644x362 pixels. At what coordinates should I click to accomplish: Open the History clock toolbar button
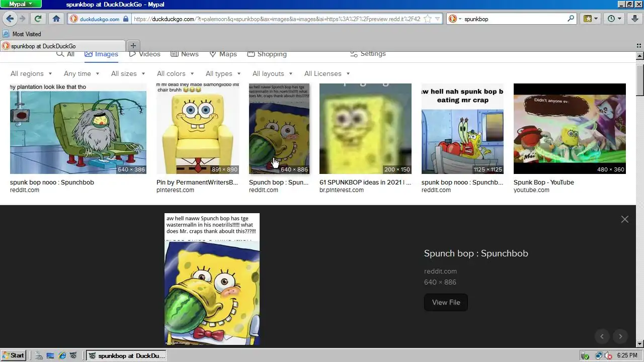614,19
